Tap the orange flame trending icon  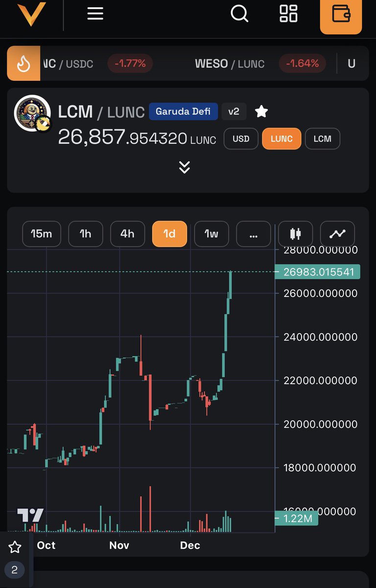pyautogui.click(x=23, y=63)
